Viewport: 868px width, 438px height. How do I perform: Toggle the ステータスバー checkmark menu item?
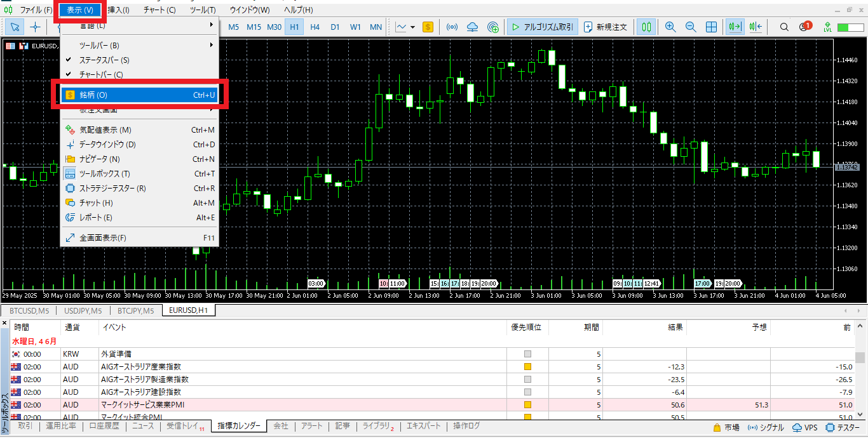coord(104,60)
